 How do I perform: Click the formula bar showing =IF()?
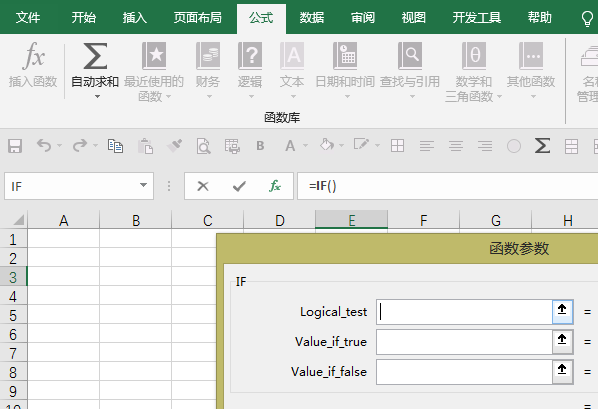coord(447,186)
